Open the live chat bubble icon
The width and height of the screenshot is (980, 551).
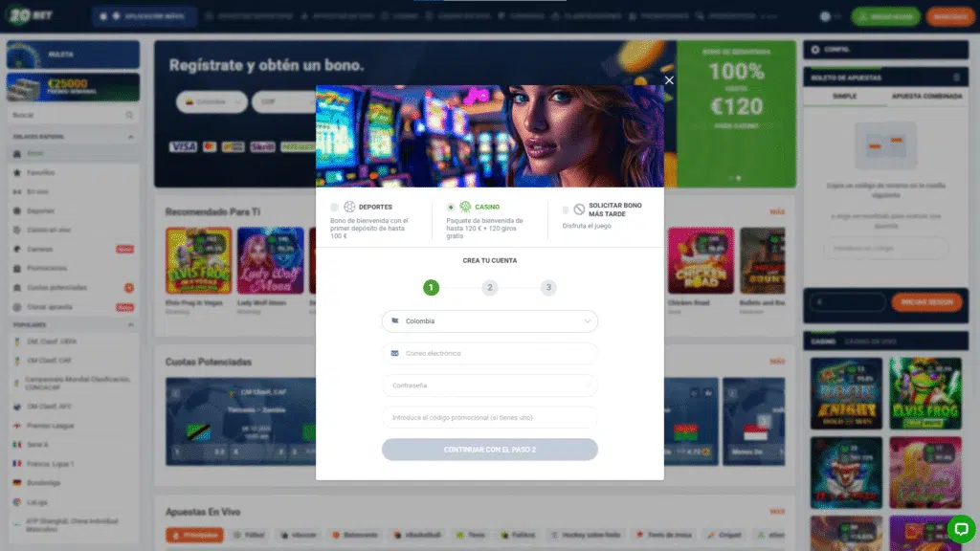(x=961, y=530)
